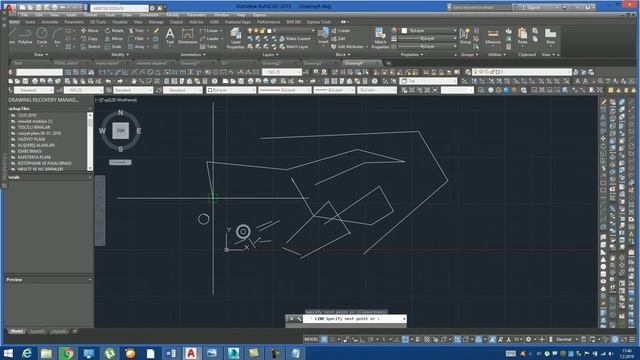640x360 pixels.
Task: Open Internet Explorer from taskbar
Action: click(27, 353)
